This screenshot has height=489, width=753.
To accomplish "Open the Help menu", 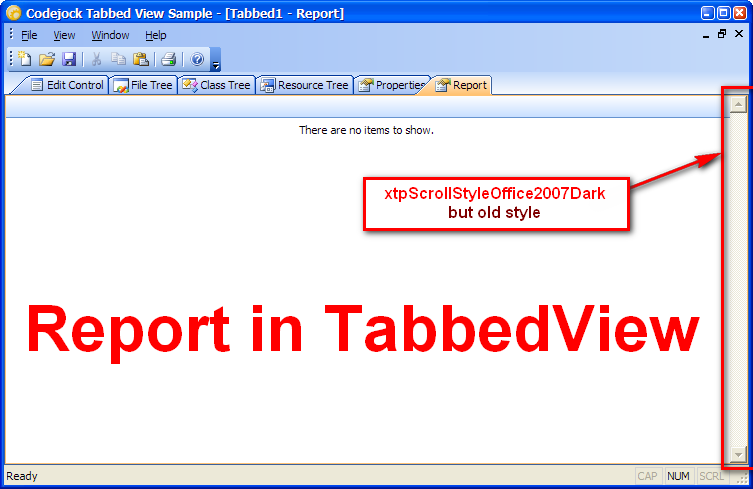I will [156, 35].
